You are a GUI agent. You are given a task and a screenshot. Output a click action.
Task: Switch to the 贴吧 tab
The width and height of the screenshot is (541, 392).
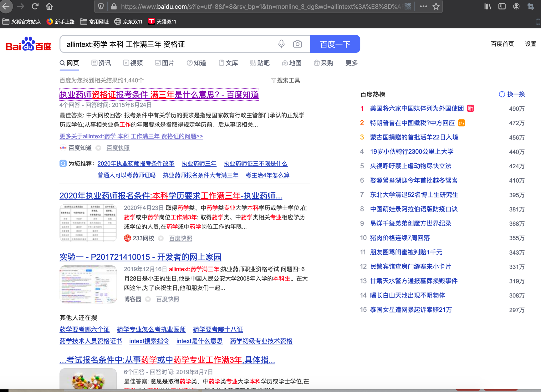pyautogui.click(x=260, y=63)
